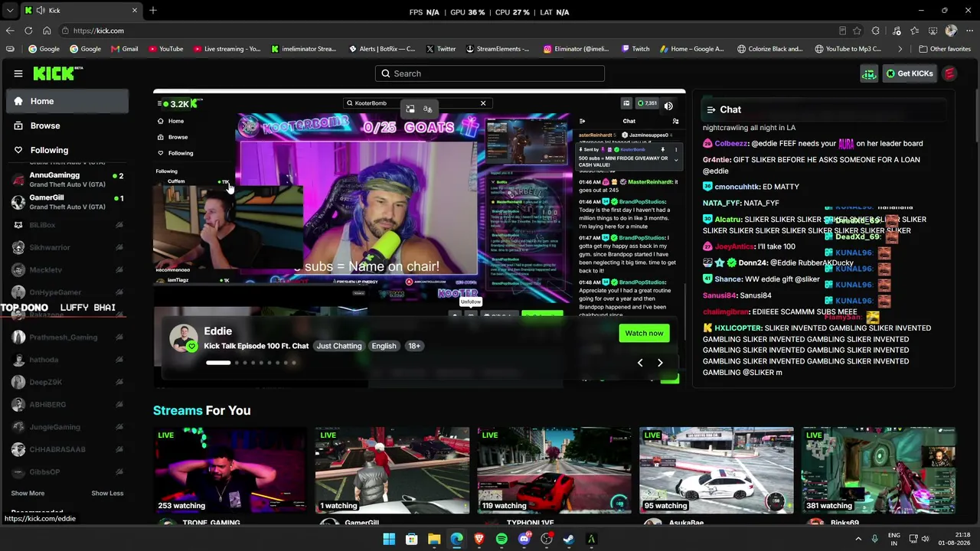Open the Eliminator Instagram bookmark
Viewport: 980px width, 551px height.
577,49
